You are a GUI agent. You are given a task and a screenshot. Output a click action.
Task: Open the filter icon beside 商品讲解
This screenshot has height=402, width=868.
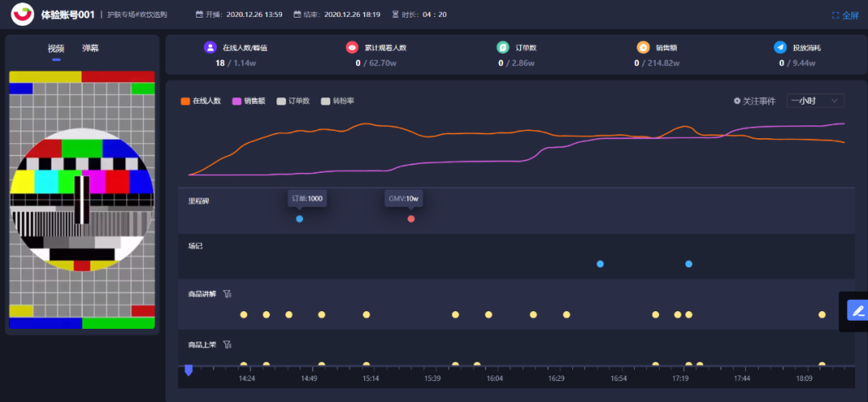point(227,294)
